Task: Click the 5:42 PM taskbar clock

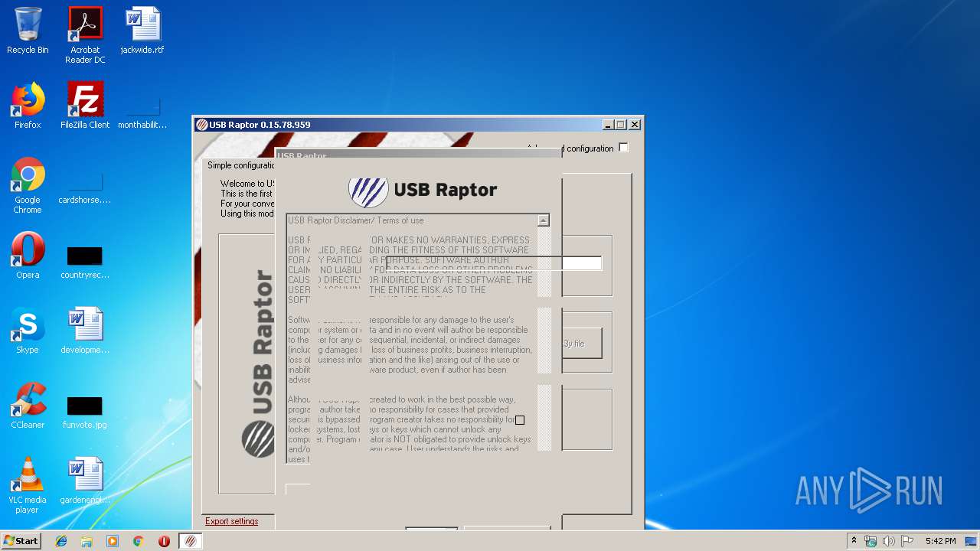Action: (940, 541)
